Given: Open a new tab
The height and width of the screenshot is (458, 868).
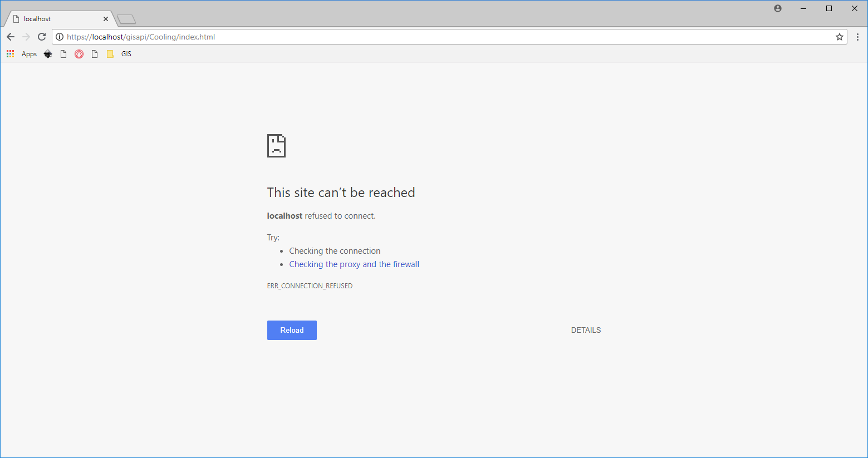Looking at the screenshot, I should [126, 19].
